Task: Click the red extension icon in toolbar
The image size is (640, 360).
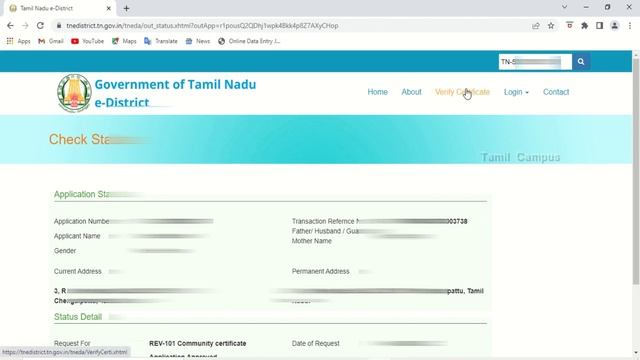Action: [569, 26]
